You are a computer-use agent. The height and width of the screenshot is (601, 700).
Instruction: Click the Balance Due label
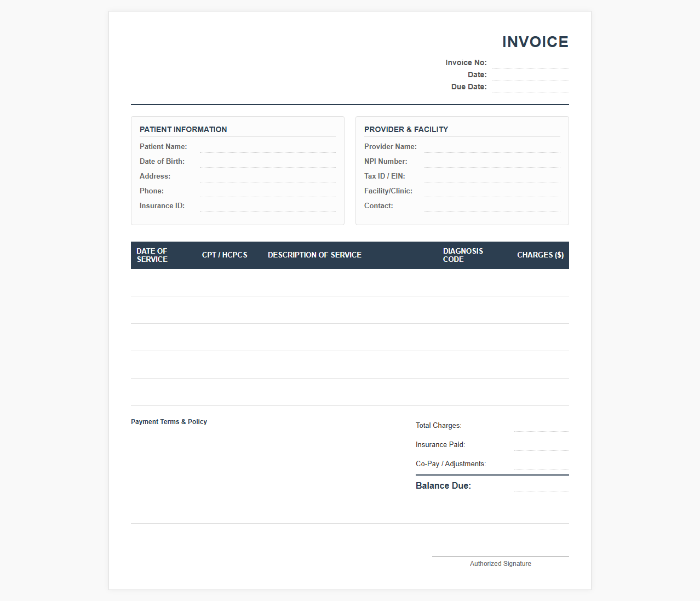click(x=443, y=486)
